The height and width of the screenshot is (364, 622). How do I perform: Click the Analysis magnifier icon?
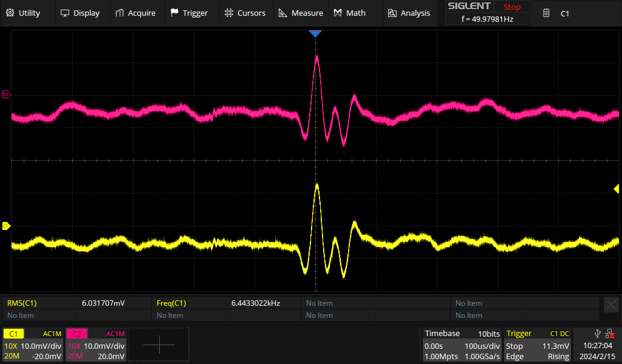coord(392,13)
